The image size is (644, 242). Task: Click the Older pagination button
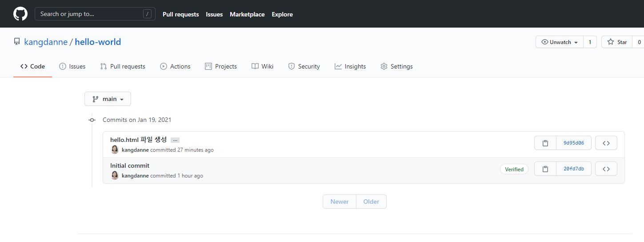[x=371, y=202]
